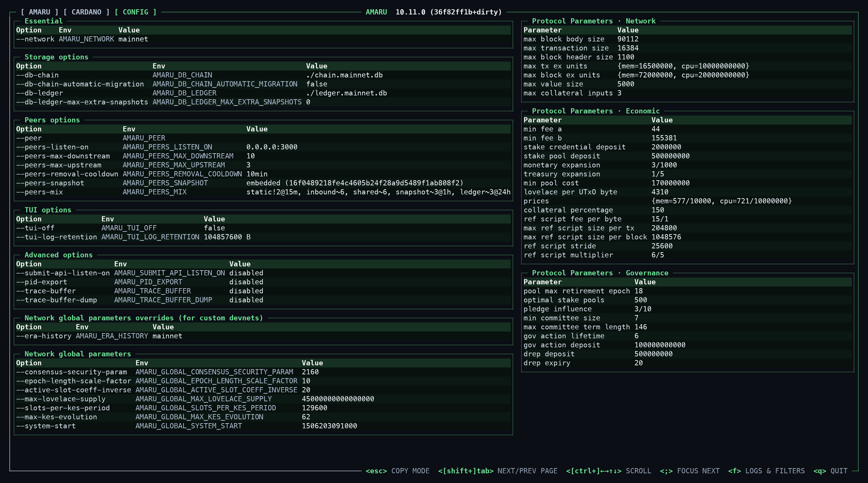
Task: Select the --submit-api-listen-on option
Action: [63, 273]
